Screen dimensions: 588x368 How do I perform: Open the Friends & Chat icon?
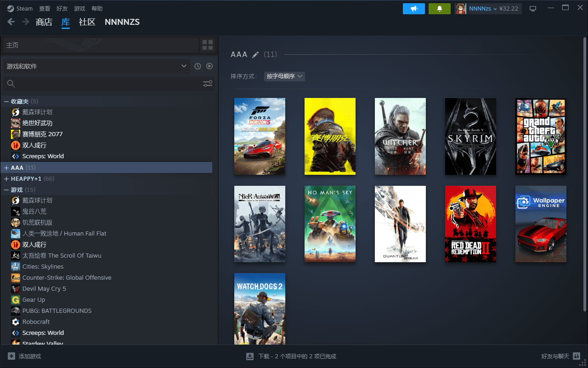[x=577, y=356]
